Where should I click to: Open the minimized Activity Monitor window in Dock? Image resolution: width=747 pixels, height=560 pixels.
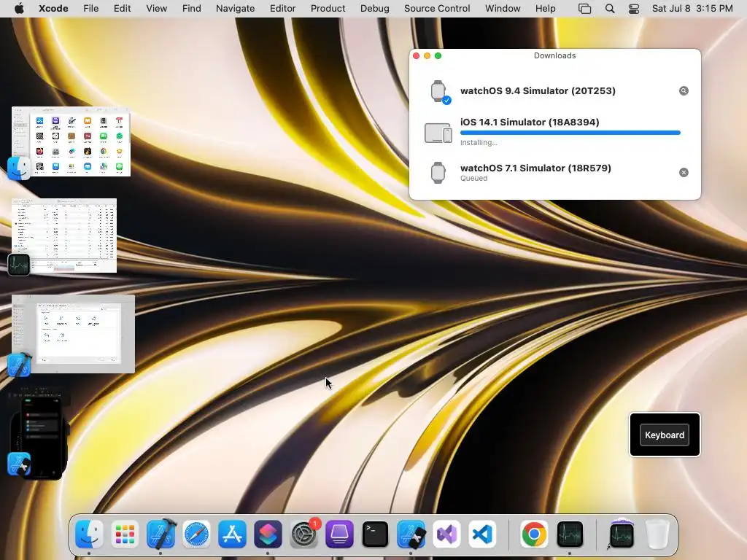click(622, 533)
